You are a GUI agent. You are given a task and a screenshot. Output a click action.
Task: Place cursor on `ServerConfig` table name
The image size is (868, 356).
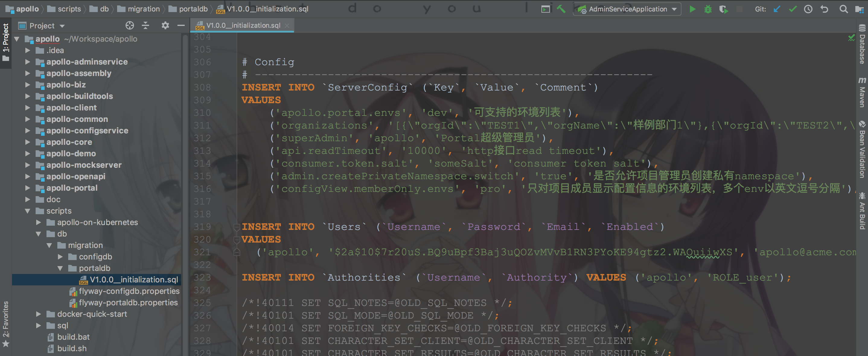pyautogui.click(x=367, y=87)
